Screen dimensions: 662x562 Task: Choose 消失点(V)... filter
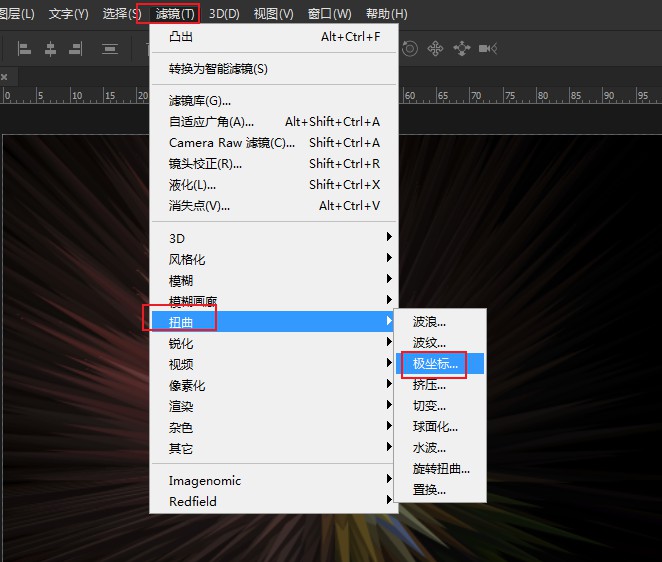(x=274, y=206)
